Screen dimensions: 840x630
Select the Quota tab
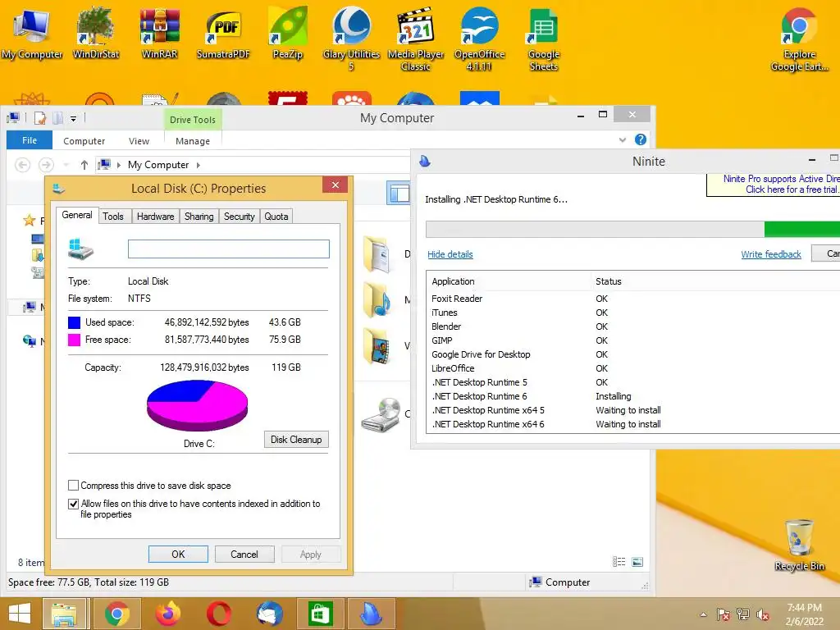pyautogui.click(x=276, y=217)
